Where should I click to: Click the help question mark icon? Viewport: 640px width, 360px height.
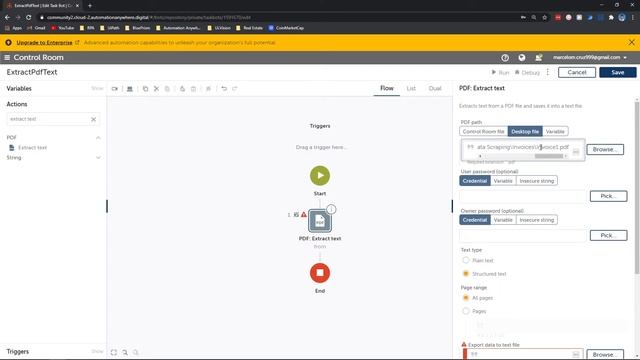[x=505, y=58]
